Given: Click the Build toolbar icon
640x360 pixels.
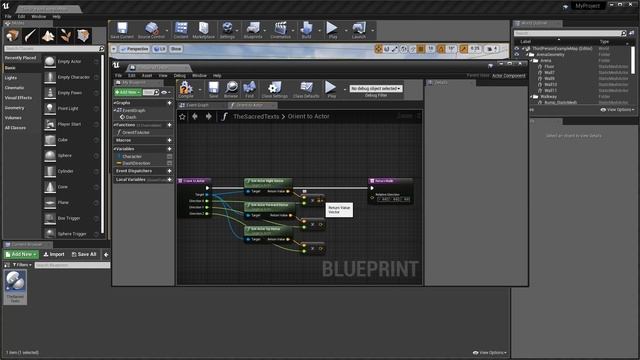Looking at the screenshot, I should 307,30.
